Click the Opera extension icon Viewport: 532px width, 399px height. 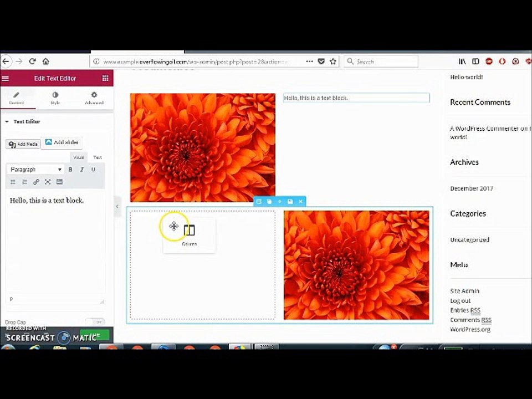[502, 62]
